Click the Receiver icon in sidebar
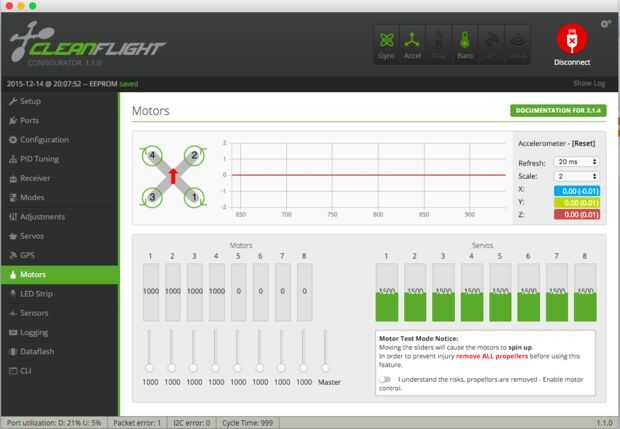The height and width of the screenshot is (429, 620). (x=13, y=179)
